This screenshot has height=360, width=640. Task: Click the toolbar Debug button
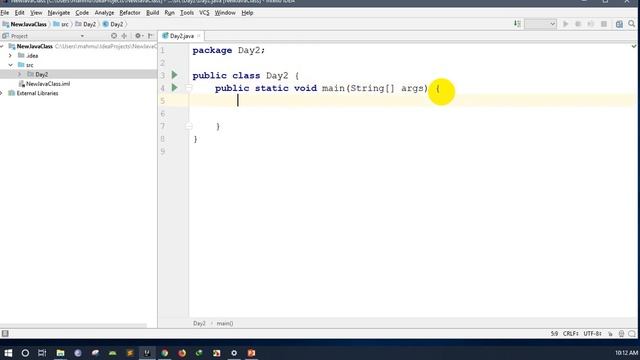point(578,24)
